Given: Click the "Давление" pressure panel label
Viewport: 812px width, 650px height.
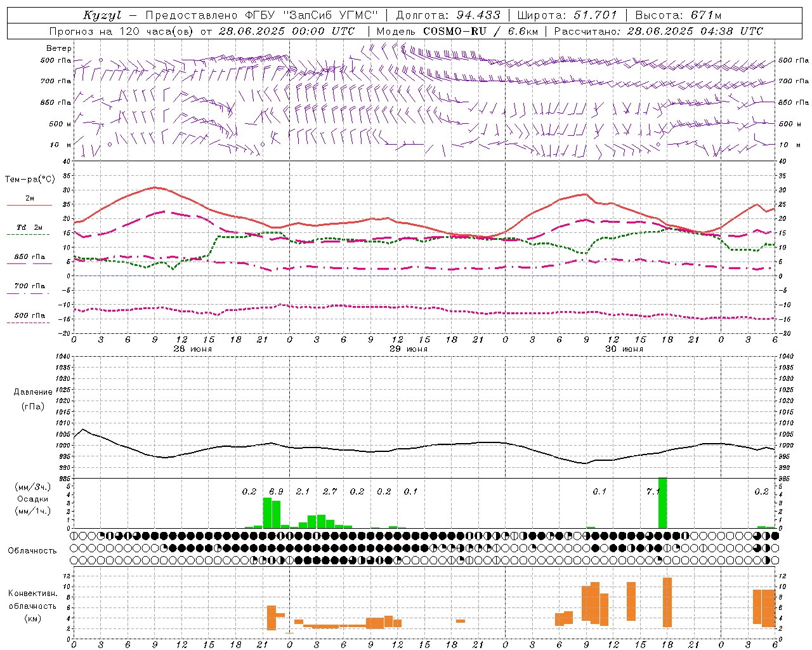Looking at the screenshot, I should [33, 392].
